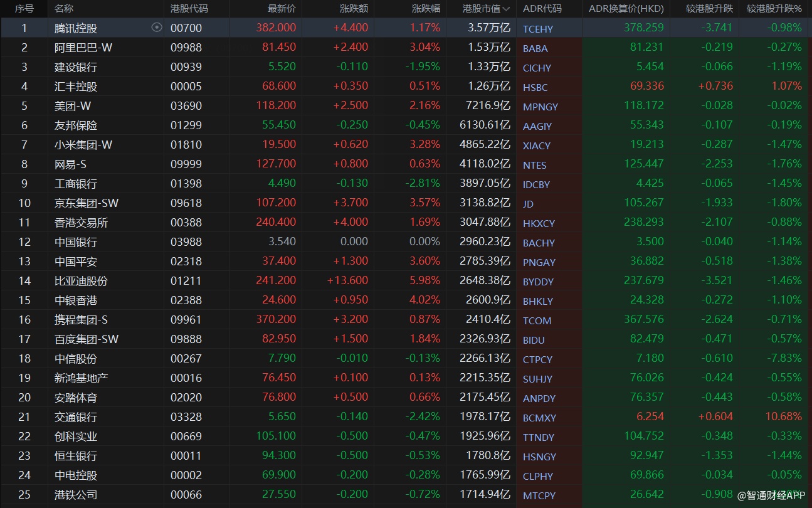Screen dimensions: 812x508
Task: Select the 工商银行 stock name
Action: click(76, 184)
